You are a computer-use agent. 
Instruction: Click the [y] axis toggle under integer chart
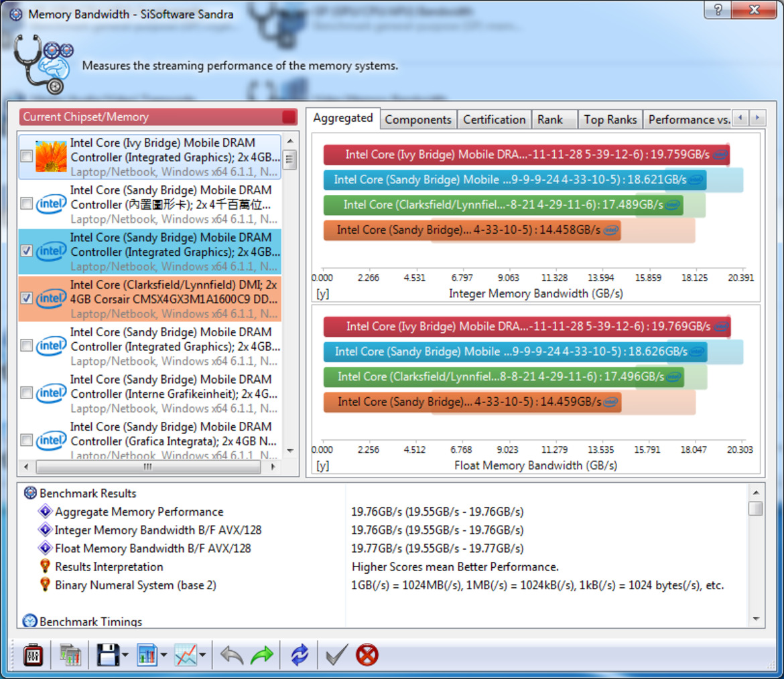322,294
